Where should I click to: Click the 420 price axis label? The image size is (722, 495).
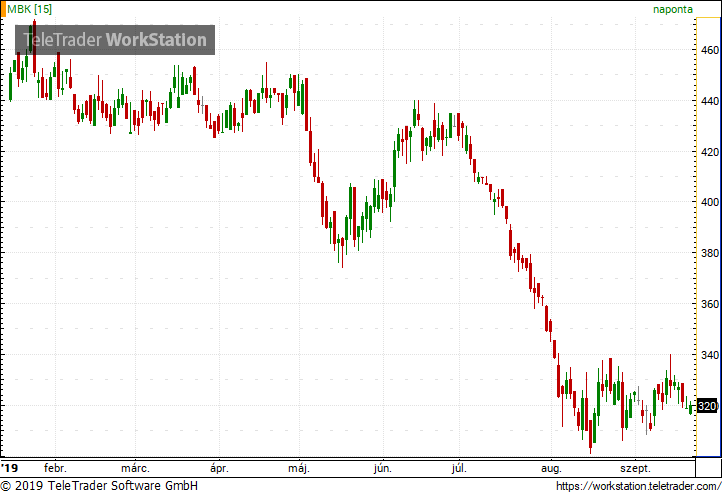(710, 152)
